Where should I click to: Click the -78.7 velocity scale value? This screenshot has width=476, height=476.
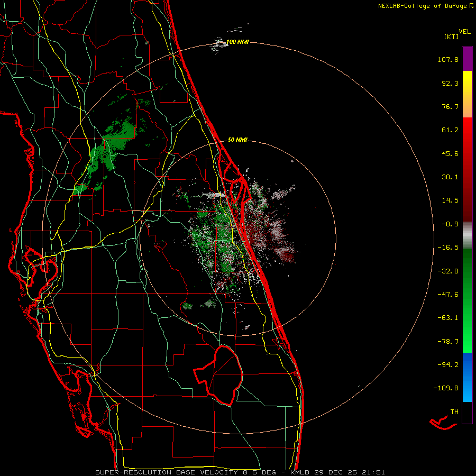448,342
